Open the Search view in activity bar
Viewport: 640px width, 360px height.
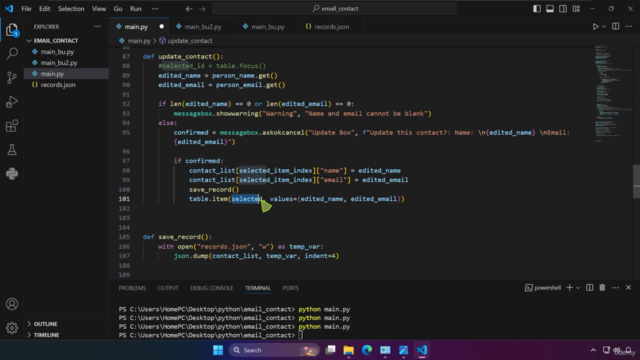[12, 53]
